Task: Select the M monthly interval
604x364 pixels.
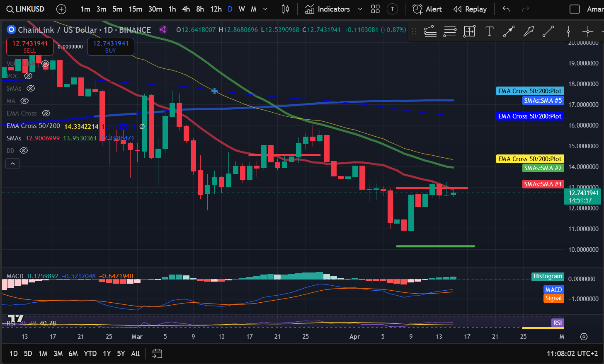Action: [254, 9]
